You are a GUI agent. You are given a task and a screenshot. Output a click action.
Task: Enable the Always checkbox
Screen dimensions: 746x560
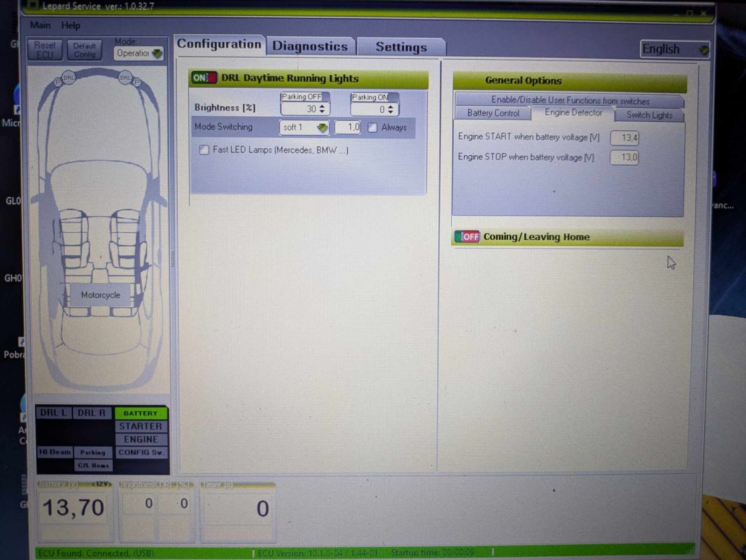(372, 127)
